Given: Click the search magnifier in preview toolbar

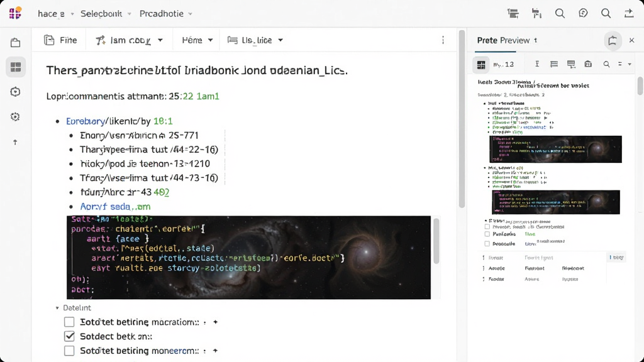Looking at the screenshot, I should point(606,64).
